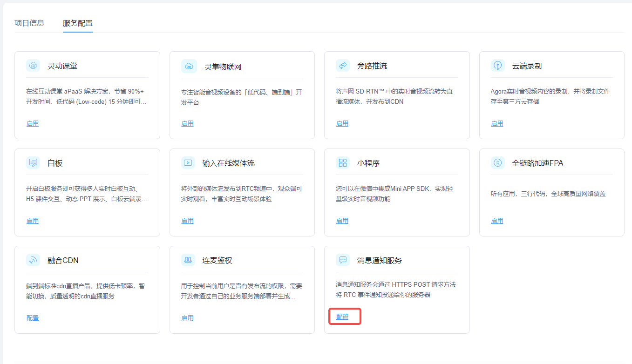Click the 全链路加速FPA chevron icon
Image resolution: width=632 pixels, height=364 pixels.
click(x=498, y=163)
